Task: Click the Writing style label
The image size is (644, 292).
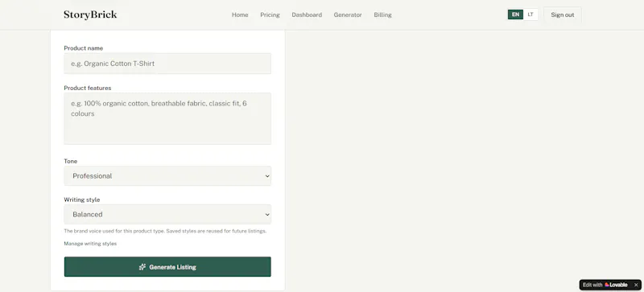Action: [82, 199]
